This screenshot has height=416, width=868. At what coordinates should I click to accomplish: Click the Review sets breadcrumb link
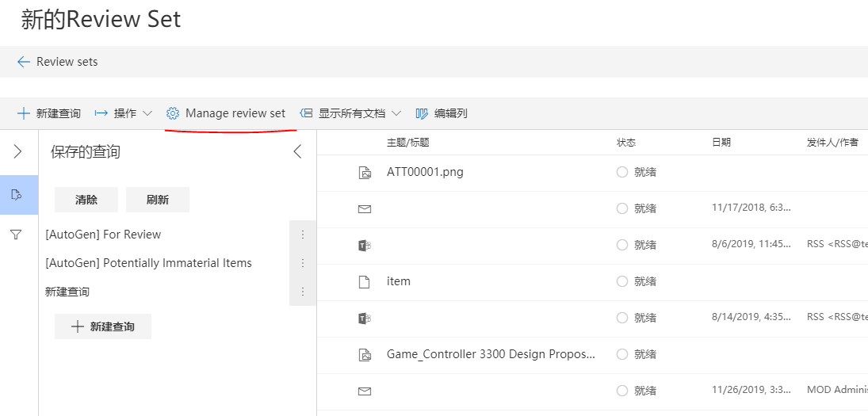[x=67, y=62]
